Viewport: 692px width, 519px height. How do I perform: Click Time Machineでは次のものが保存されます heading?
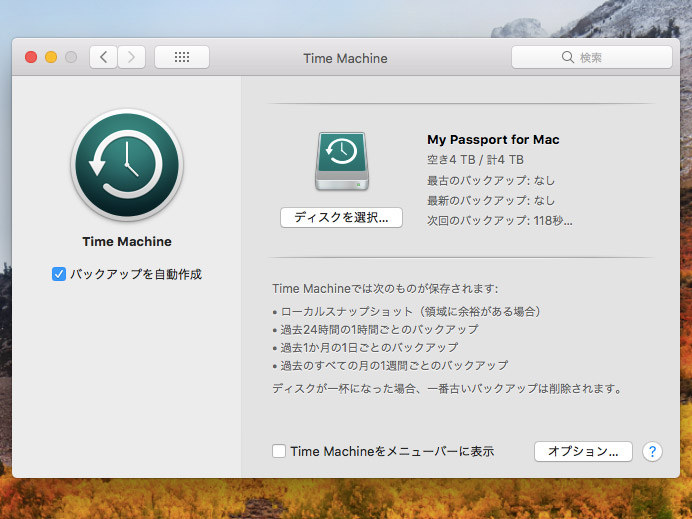[x=385, y=289]
